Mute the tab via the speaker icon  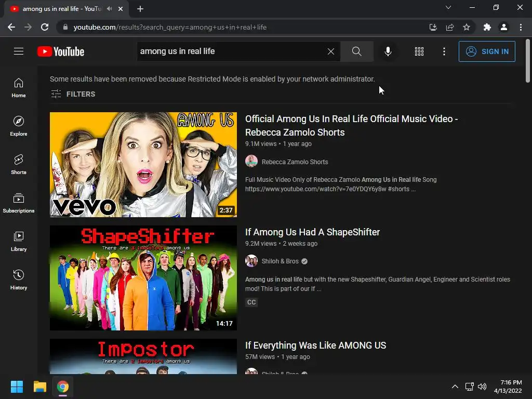109,9
